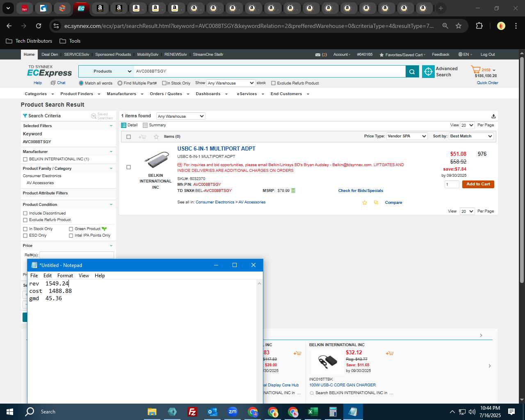Open the Price Type Vendor SPA dropdown

[x=407, y=136]
